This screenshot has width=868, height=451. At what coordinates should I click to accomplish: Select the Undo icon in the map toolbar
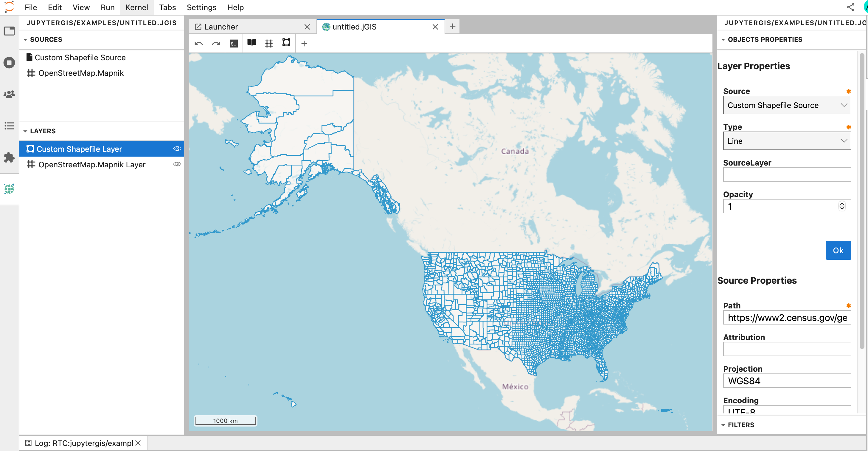tap(198, 43)
